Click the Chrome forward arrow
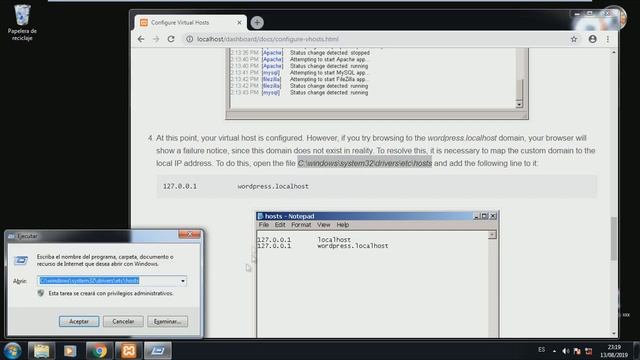The height and width of the screenshot is (360, 640). 156,39
